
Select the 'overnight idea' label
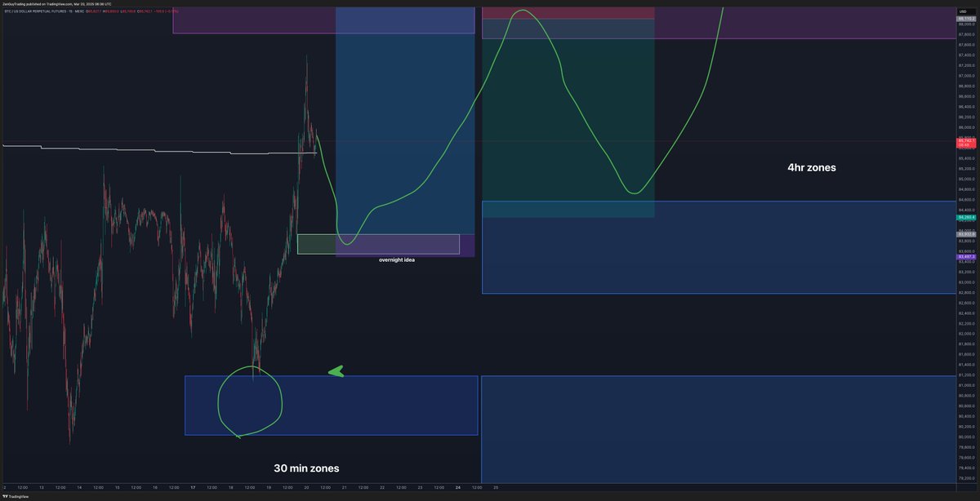pyautogui.click(x=396, y=259)
